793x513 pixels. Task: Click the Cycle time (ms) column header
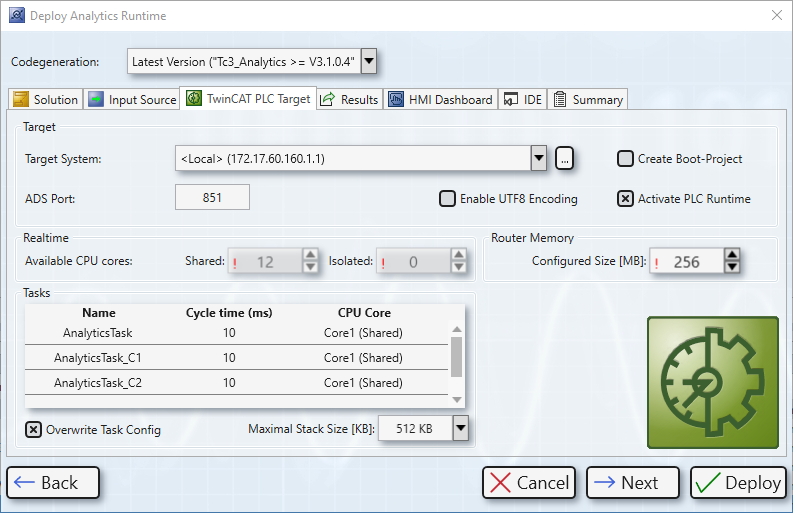point(229,313)
